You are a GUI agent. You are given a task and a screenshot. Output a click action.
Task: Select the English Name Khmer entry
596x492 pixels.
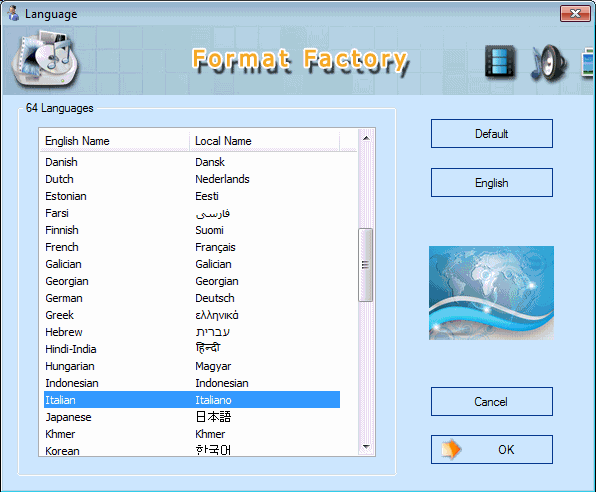coord(60,434)
